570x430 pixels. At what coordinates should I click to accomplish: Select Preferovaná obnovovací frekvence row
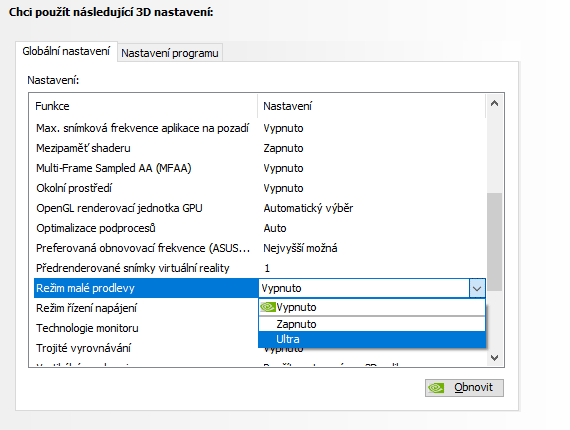(260, 248)
